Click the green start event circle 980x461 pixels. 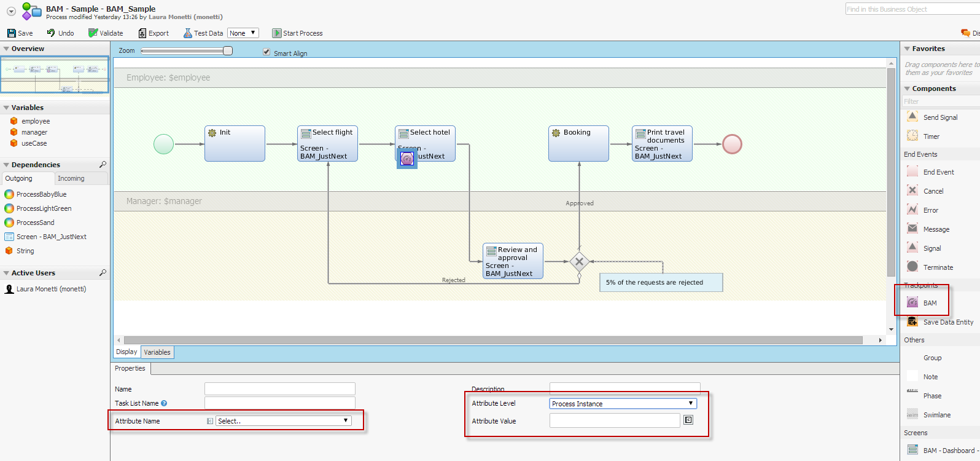coord(163,144)
